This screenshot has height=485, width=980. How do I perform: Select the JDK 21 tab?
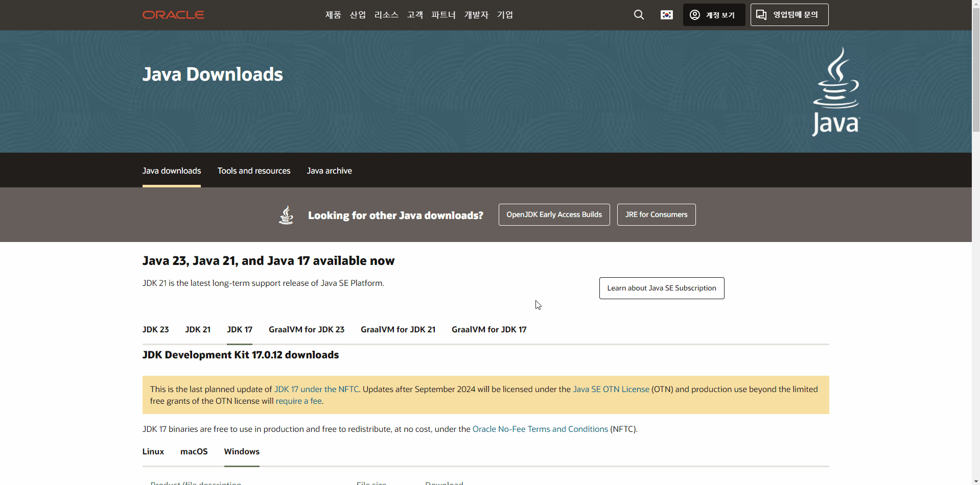coord(198,329)
